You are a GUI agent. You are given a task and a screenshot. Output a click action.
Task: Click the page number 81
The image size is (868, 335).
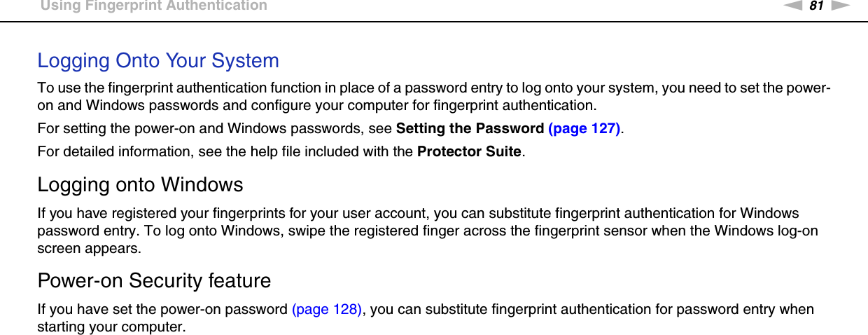point(816,6)
